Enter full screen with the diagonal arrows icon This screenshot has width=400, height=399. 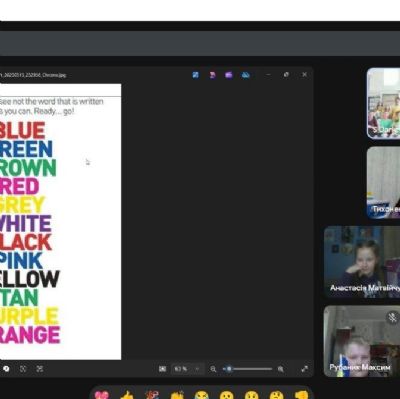pyautogui.click(x=304, y=369)
